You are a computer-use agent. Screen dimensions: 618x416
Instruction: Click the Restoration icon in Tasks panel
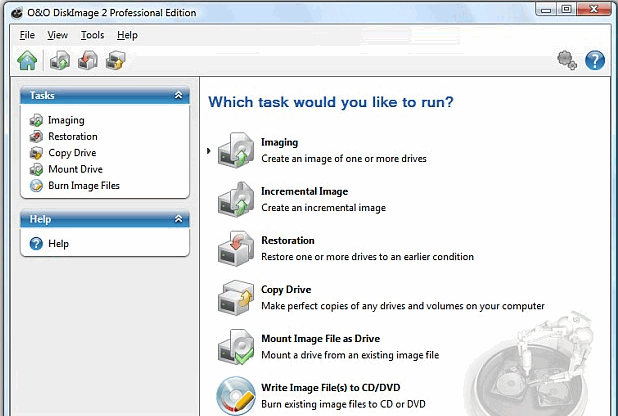click(x=36, y=136)
